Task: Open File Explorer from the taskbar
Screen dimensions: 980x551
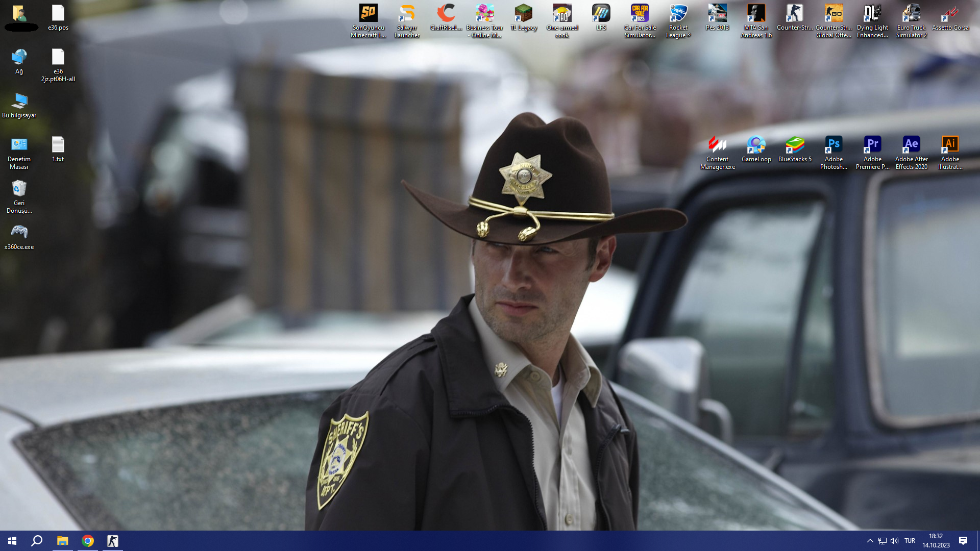Action: 62,541
